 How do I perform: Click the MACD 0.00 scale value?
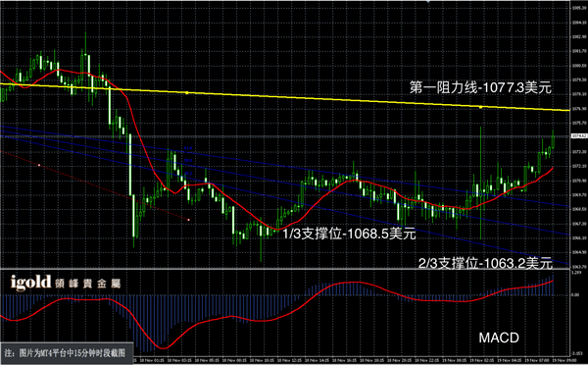(575, 294)
